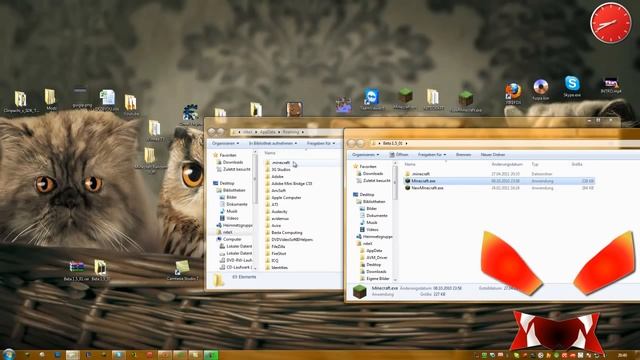
Task: Open the Windows Start menu
Action: (x=8, y=354)
